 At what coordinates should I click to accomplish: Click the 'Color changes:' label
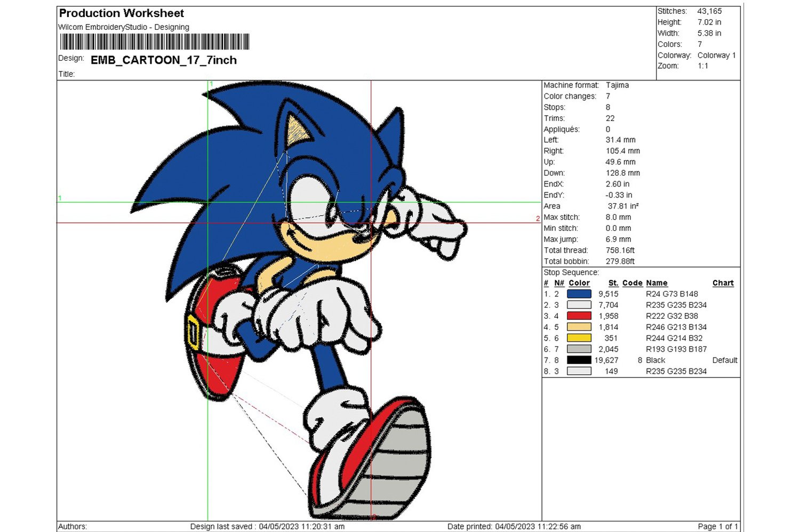[570, 96]
